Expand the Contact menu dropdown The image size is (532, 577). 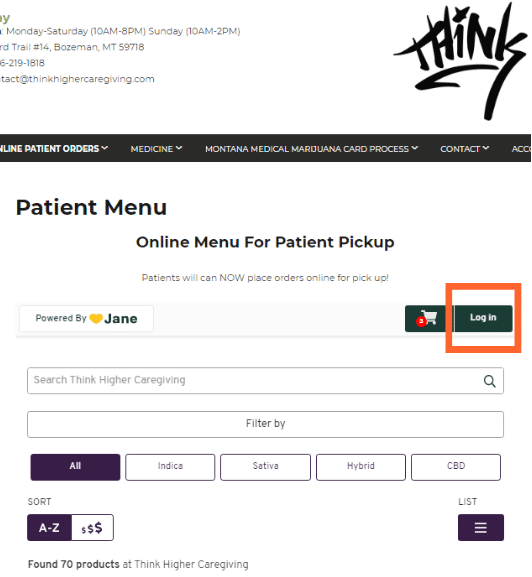tap(464, 149)
